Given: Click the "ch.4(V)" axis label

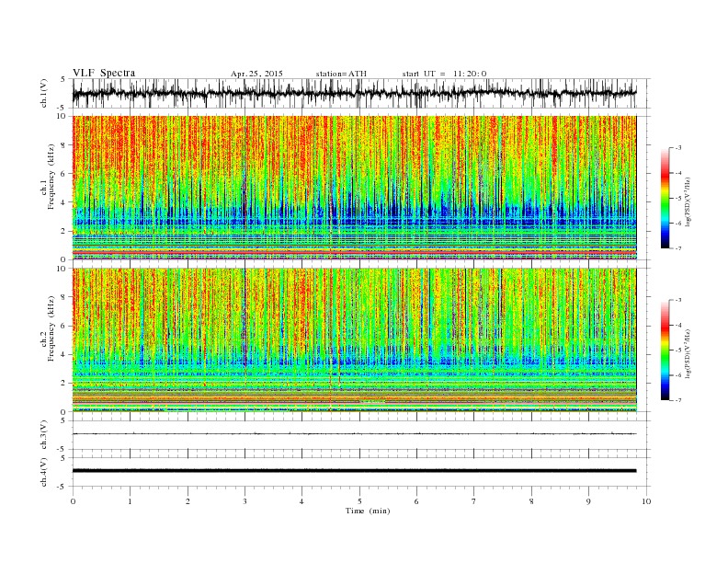Looking at the screenshot, I should (x=44, y=472).
